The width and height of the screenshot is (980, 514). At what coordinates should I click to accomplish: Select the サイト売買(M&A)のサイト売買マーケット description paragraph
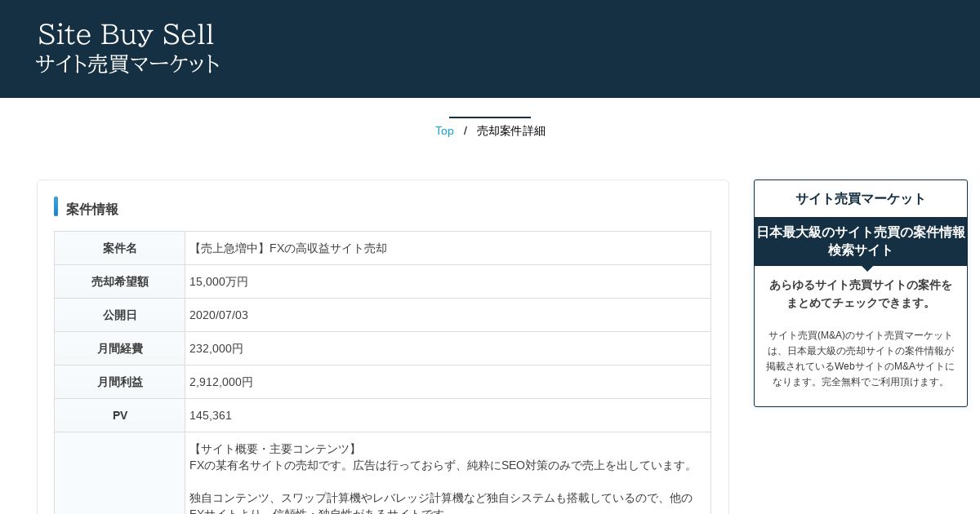coord(861,358)
